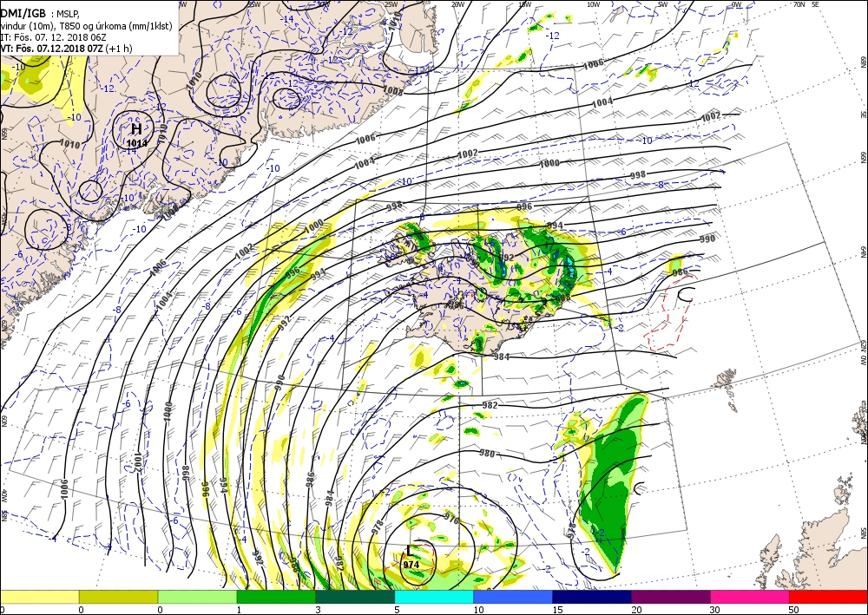This screenshot has height=615, width=868.
Task: Click legend value 10
Action: click(x=478, y=610)
